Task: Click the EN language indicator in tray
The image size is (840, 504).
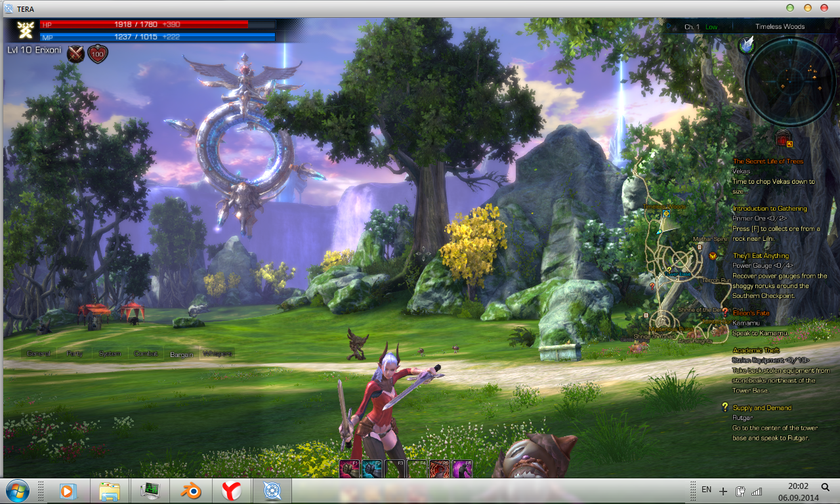Action: [706, 490]
